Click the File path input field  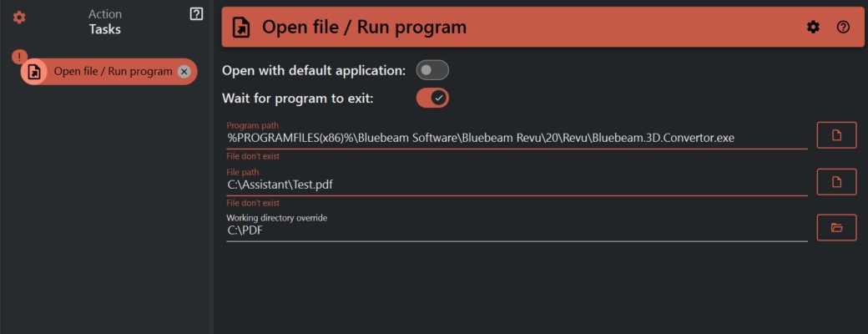coord(517,185)
